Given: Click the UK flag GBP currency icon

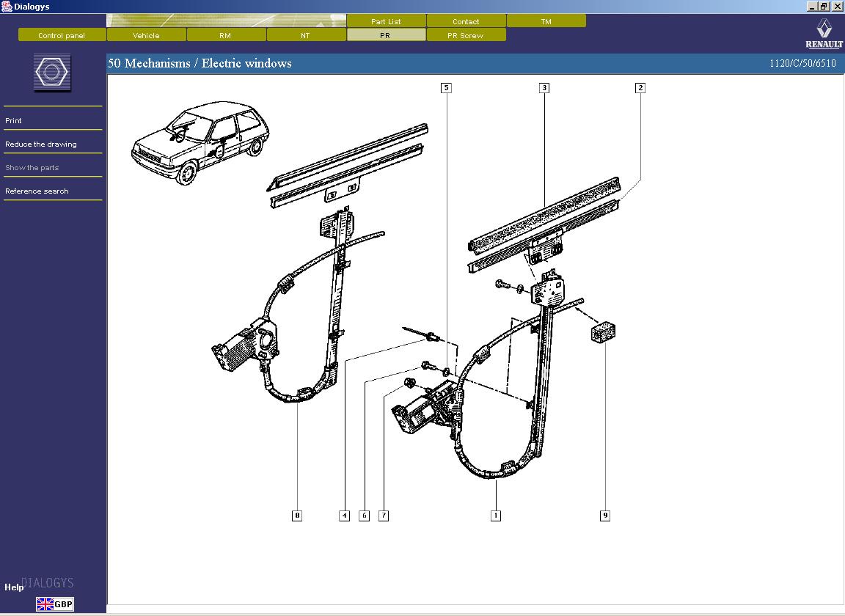Looking at the screenshot, I should [54, 604].
